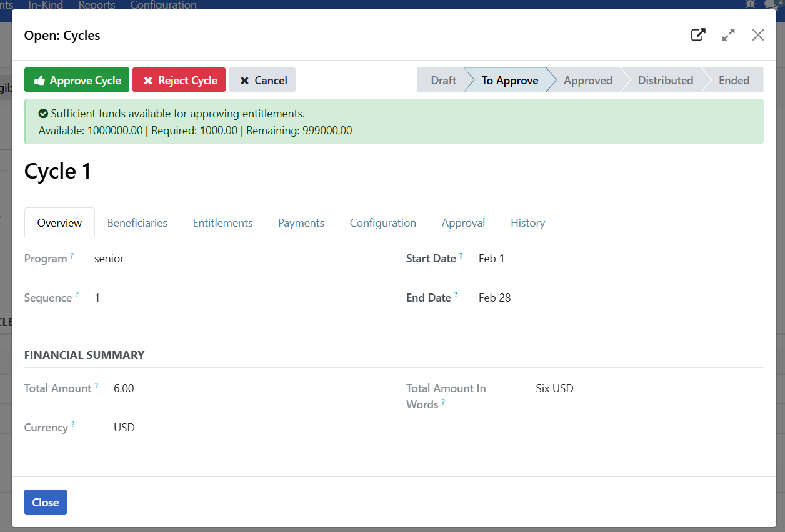Switch to the Beneficiaries tab
This screenshot has width=785, height=532.
(137, 223)
